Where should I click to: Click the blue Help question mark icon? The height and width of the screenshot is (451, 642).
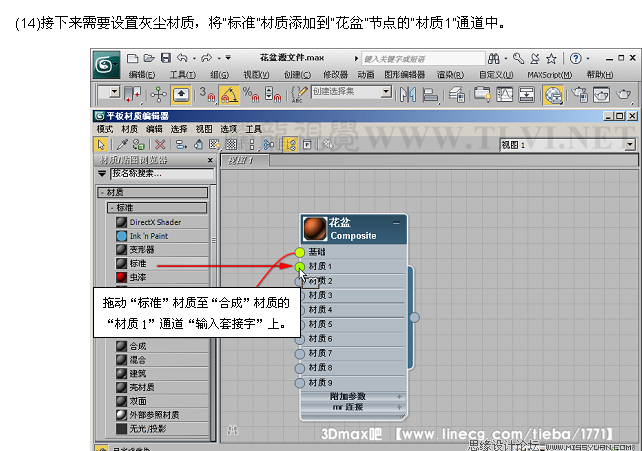pyautogui.click(x=575, y=59)
